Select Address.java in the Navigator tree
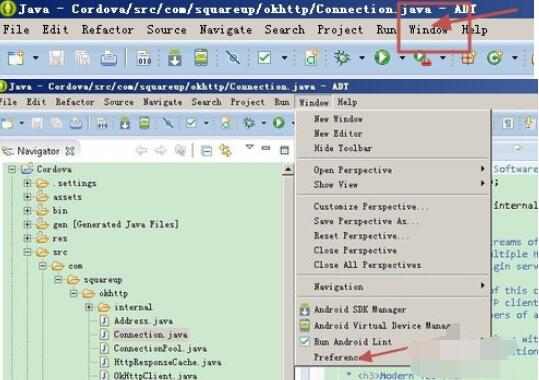The height and width of the screenshot is (380, 539). pyautogui.click(x=143, y=321)
